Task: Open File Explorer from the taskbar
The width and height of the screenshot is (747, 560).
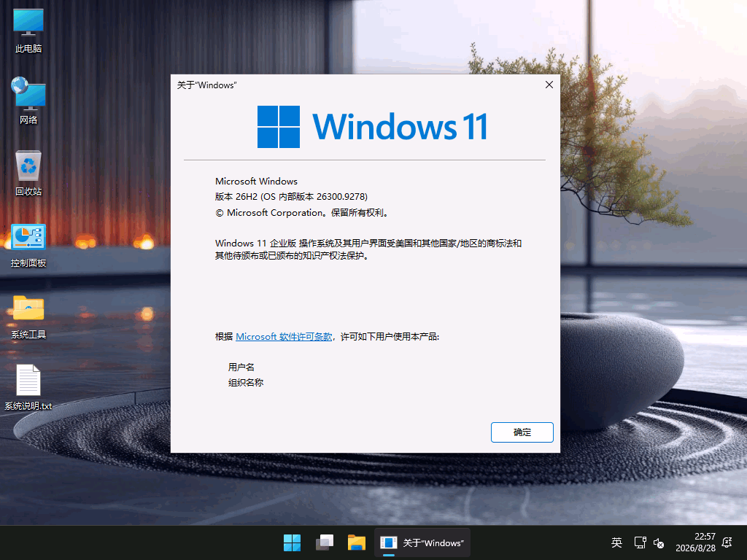Action: click(x=356, y=542)
